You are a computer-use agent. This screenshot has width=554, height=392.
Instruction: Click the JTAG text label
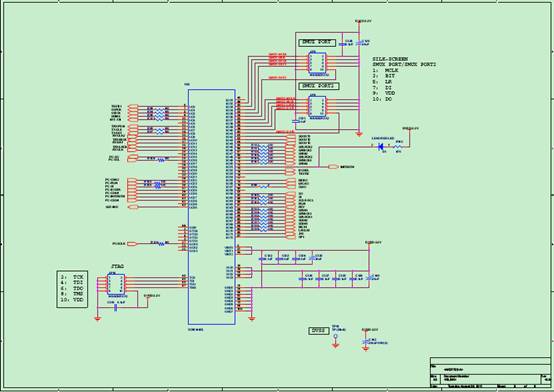click(118, 266)
